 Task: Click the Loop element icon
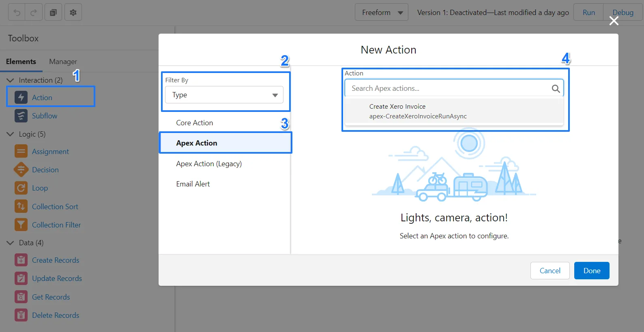pos(21,188)
